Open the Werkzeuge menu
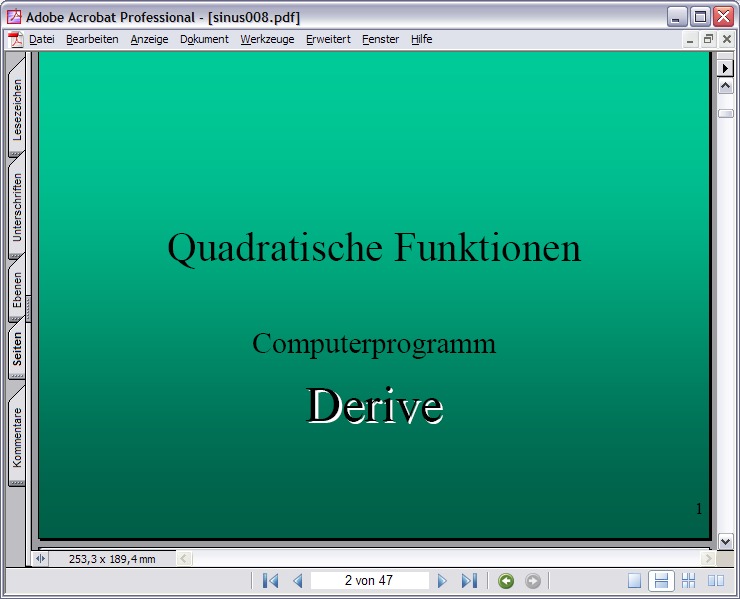Viewport: 740px width, 599px height. [x=267, y=39]
